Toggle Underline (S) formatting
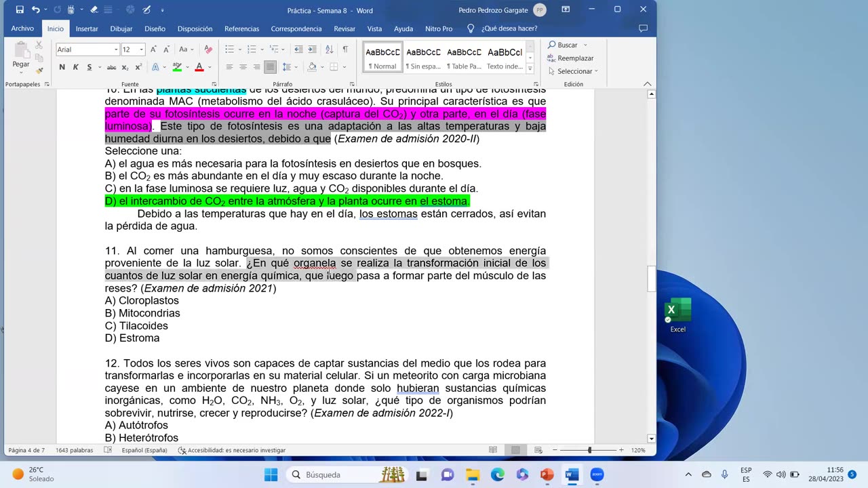 [89, 67]
